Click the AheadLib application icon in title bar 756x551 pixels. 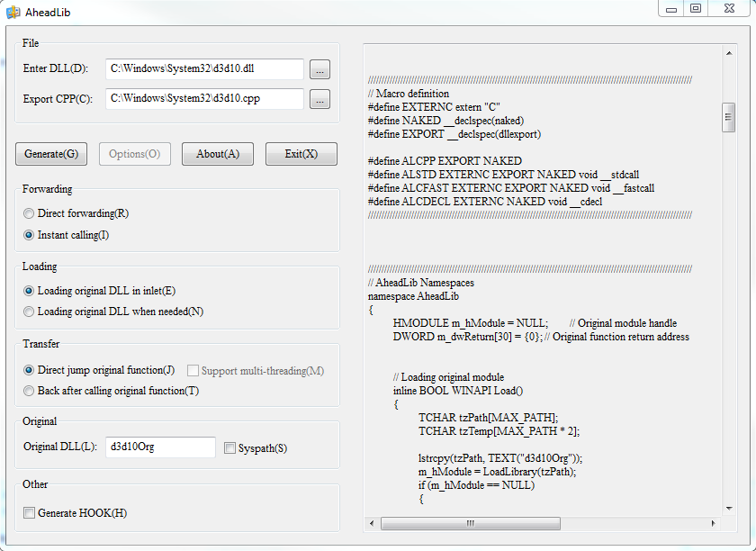click(x=13, y=12)
